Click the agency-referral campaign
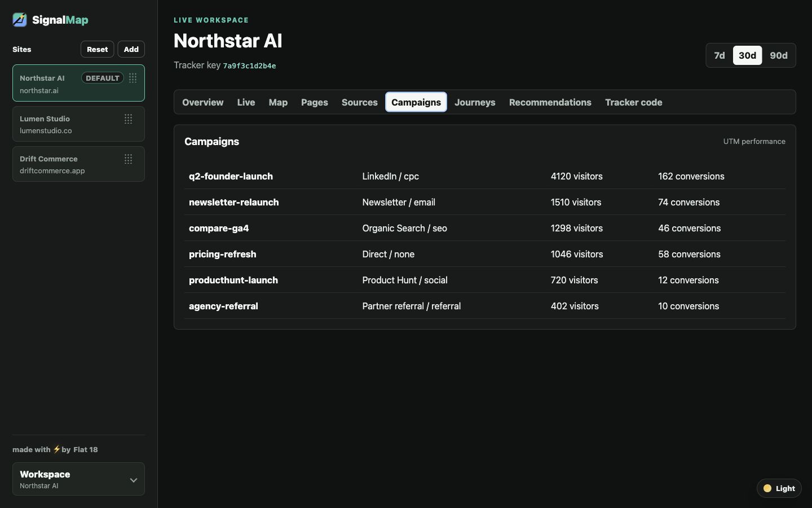The image size is (812, 508). click(223, 306)
